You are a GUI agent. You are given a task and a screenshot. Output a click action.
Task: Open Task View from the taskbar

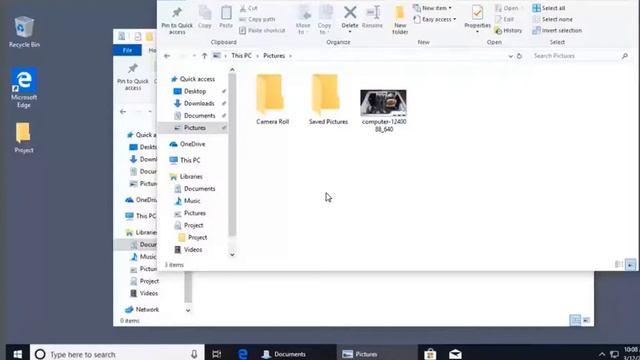[x=216, y=354]
